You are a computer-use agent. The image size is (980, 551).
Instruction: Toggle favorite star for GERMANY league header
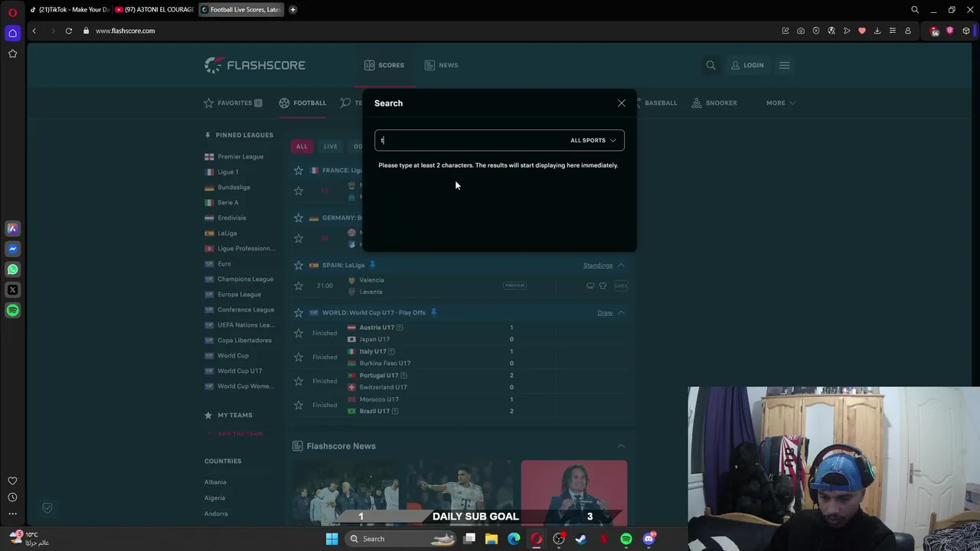[299, 217]
